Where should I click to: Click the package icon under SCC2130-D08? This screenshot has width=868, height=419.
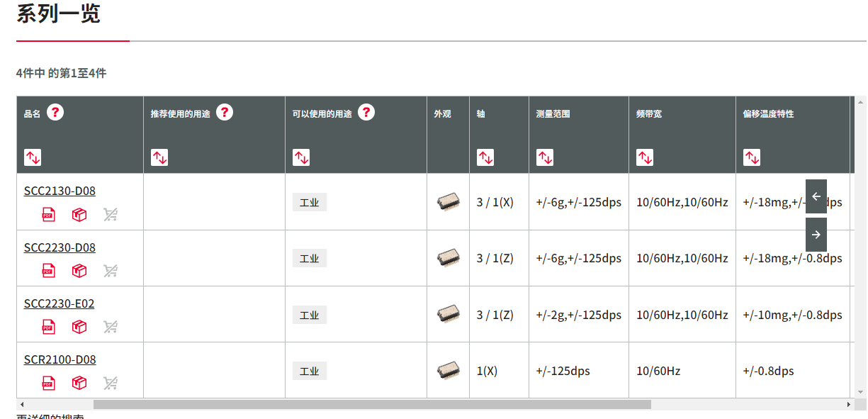click(x=79, y=214)
